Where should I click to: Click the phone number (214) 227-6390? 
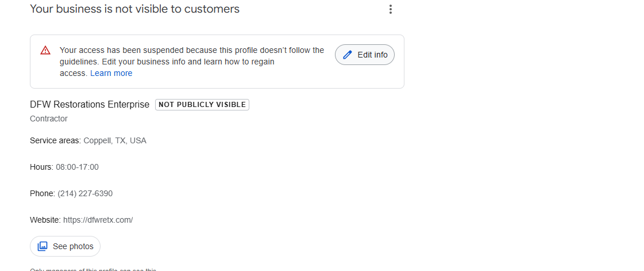pyautogui.click(x=85, y=193)
